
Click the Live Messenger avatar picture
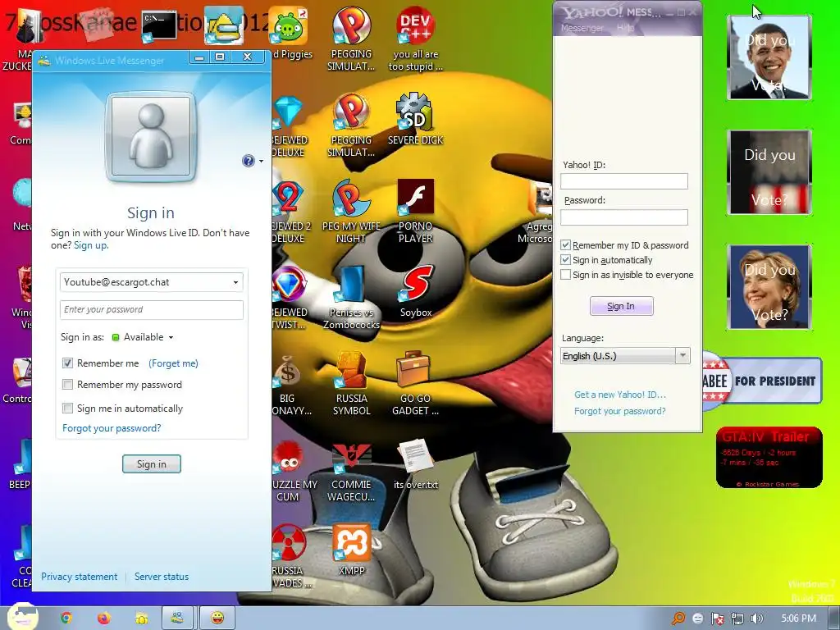click(151, 137)
